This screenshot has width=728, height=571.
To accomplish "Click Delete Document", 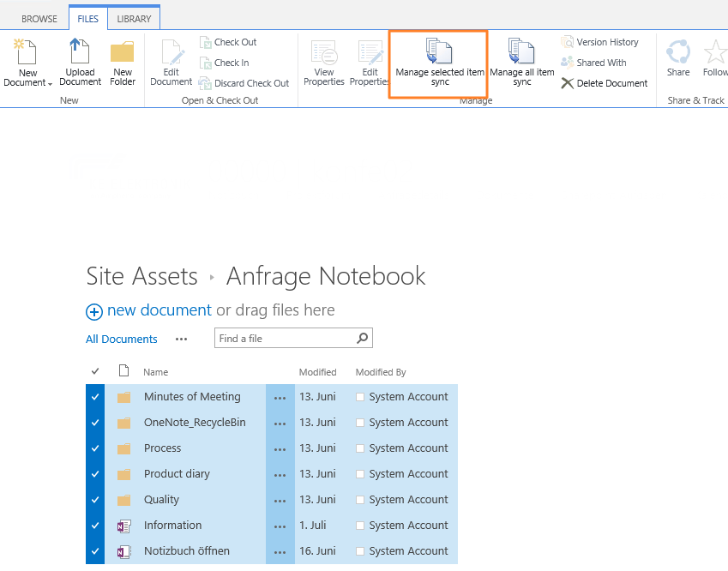I will click(x=604, y=83).
